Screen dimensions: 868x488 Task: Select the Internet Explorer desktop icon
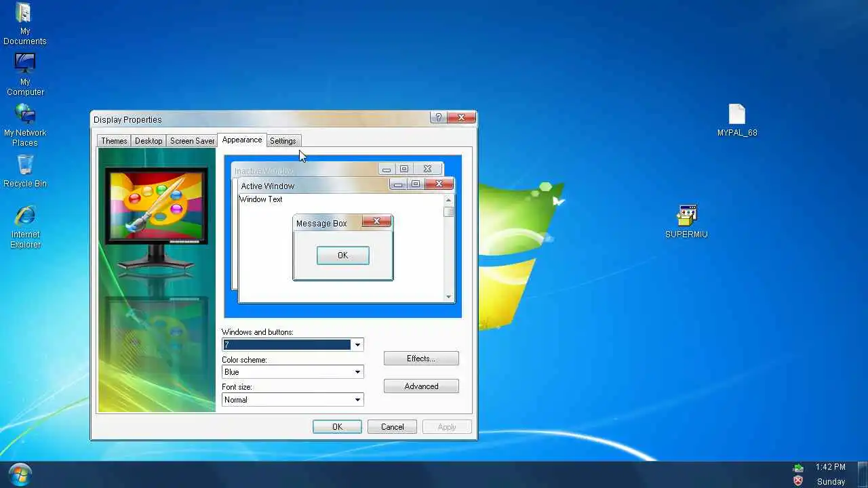(x=25, y=227)
